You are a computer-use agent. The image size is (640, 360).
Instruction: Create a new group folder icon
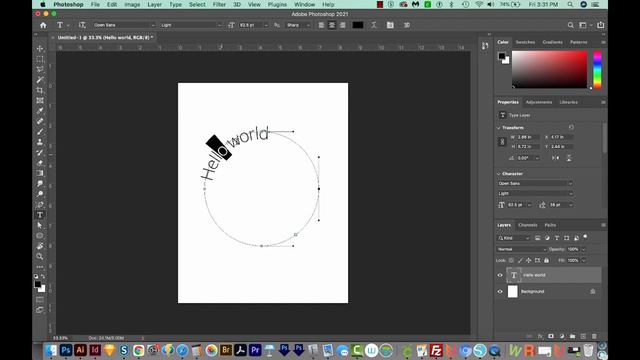(572, 336)
